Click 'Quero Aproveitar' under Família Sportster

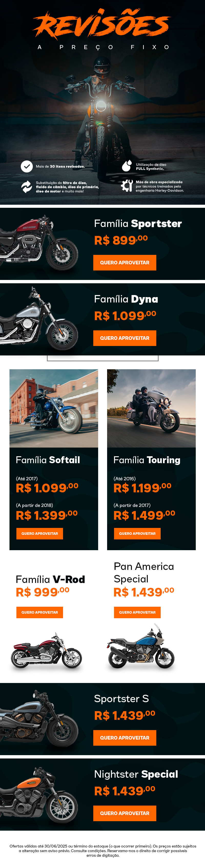click(125, 263)
